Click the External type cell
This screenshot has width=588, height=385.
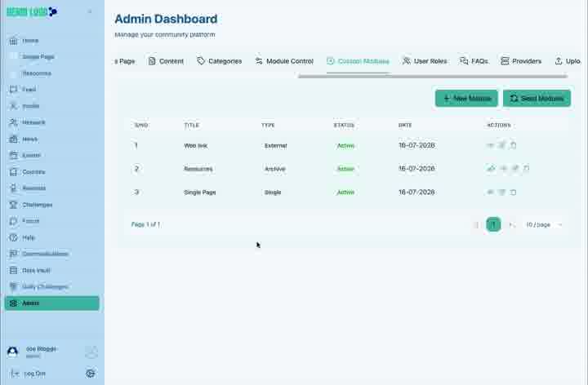click(x=276, y=146)
